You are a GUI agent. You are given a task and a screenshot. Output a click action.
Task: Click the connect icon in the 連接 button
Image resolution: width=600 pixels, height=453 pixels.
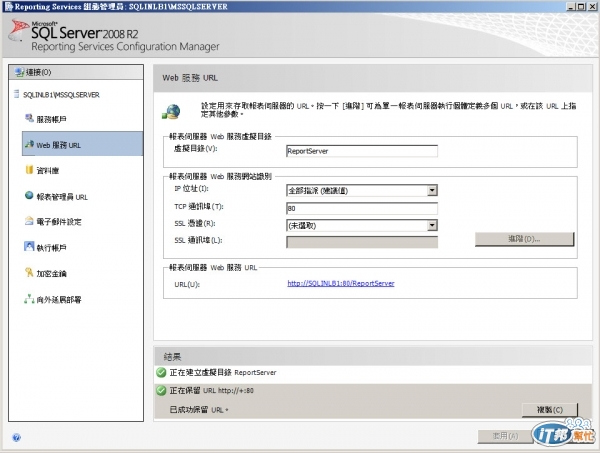[19, 72]
